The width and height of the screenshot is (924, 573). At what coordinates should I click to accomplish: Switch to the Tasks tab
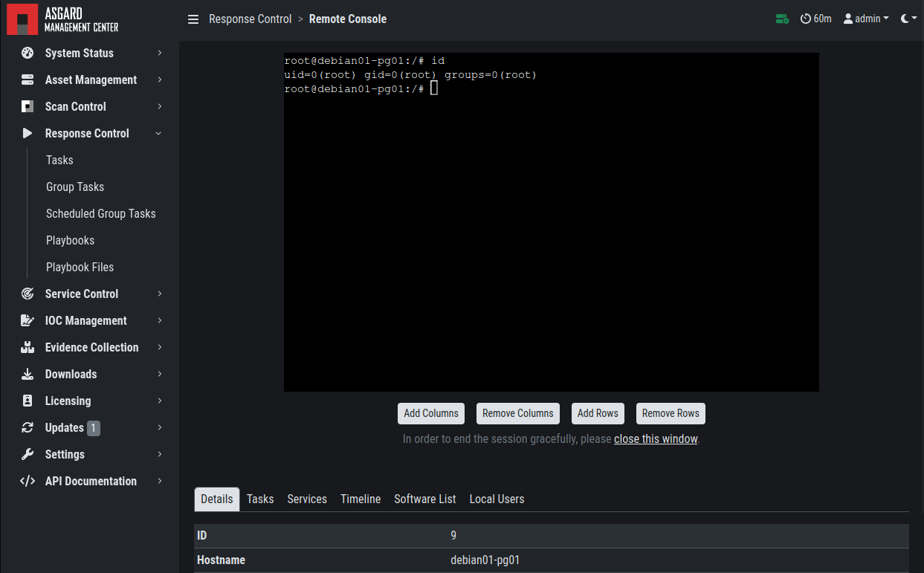point(260,499)
